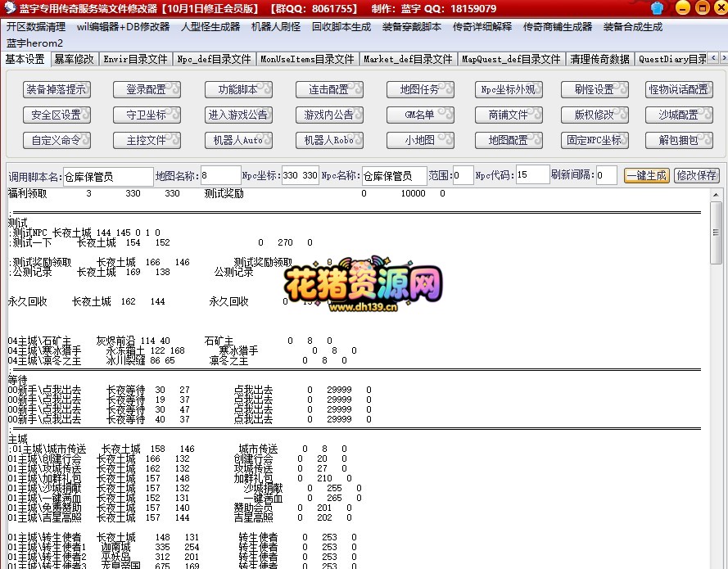Click the blue shirt skin icon
Viewport: 728px width, 569px height.
(657, 8)
